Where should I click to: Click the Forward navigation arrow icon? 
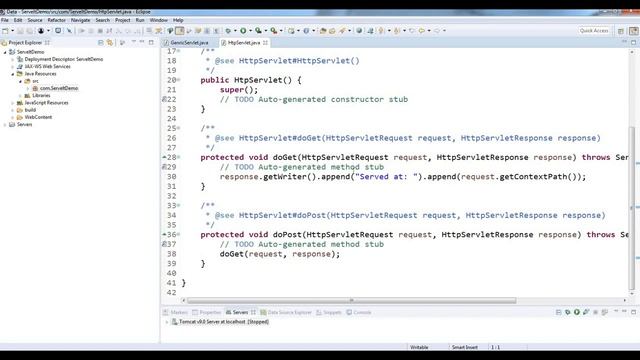pyautogui.click(x=437, y=31)
